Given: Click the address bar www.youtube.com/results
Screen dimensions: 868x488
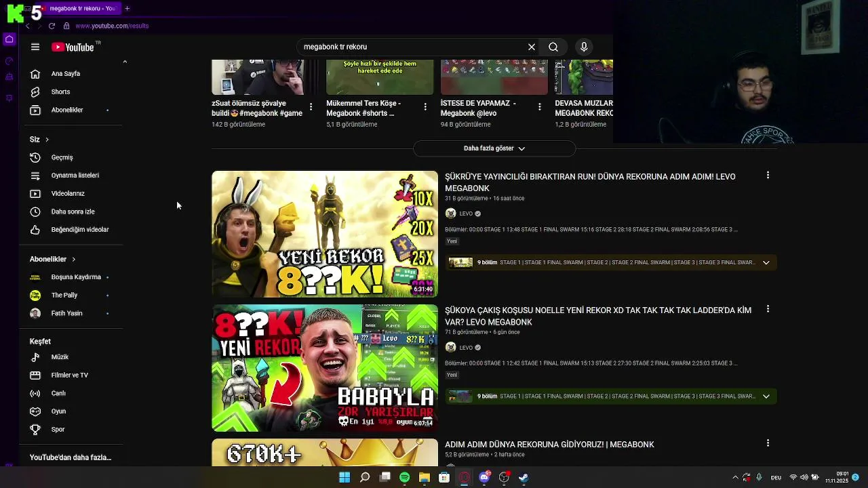Looking at the screenshot, I should point(112,26).
